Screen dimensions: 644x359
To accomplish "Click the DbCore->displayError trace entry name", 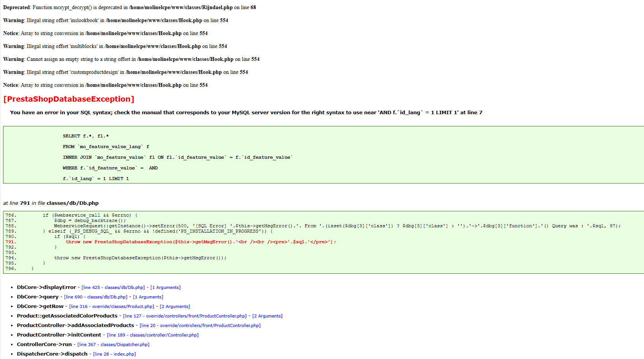I will [x=46, y=287].
